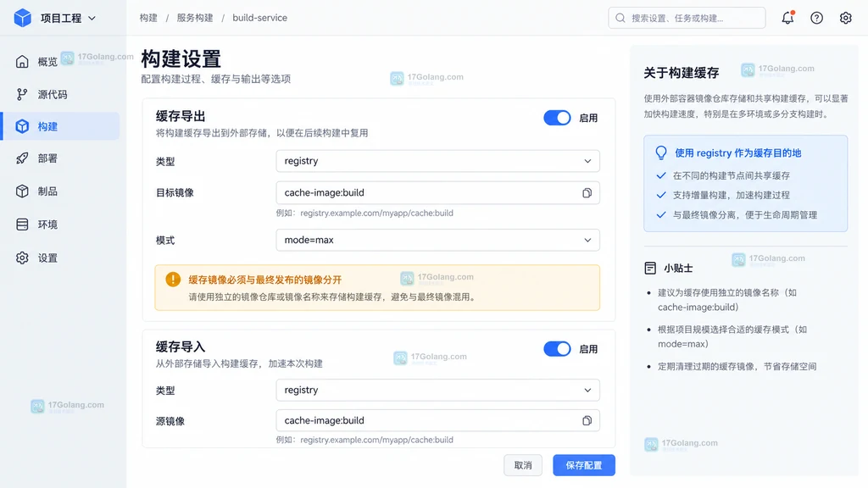Click the 源镜像 example hint text
Viewport: 868px width, 488px height.
(364, 440)
